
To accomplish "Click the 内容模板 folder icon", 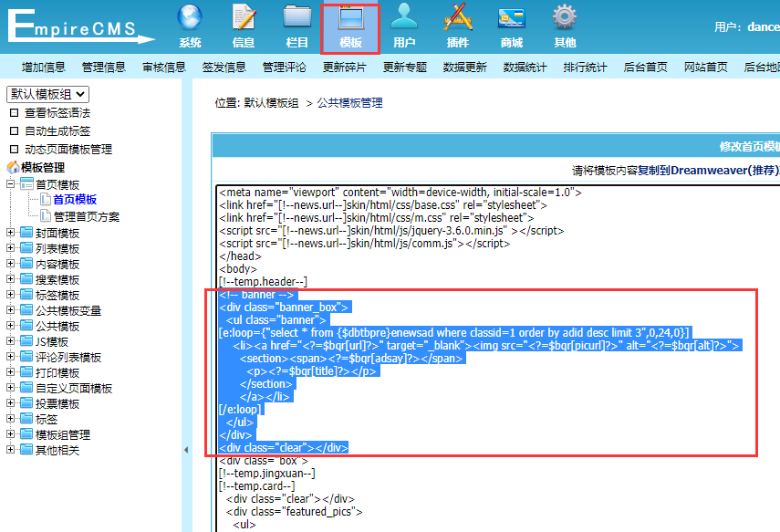I will click(26, 264).
